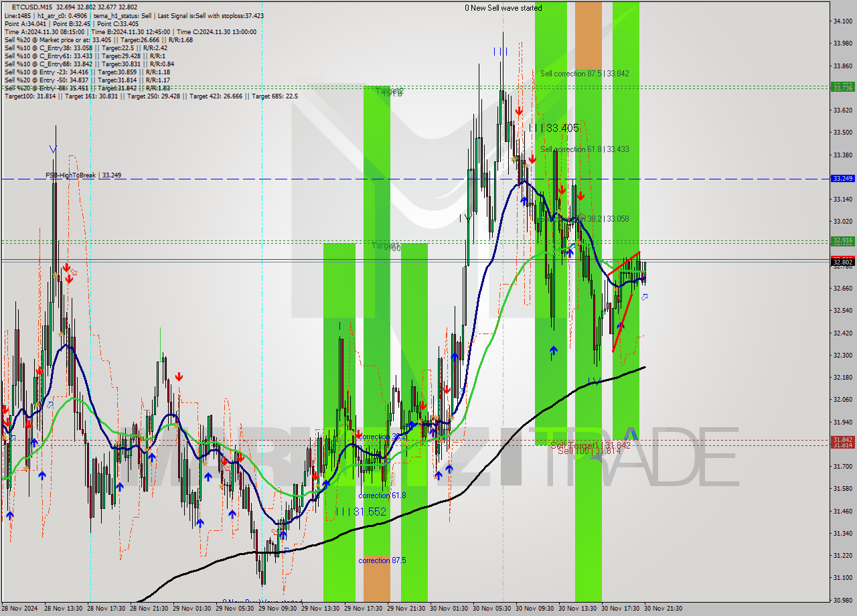Select the blue 33.249 price tag
Image resolution: width=857 pixels, height=616 pixels.
tap(842, 179)
